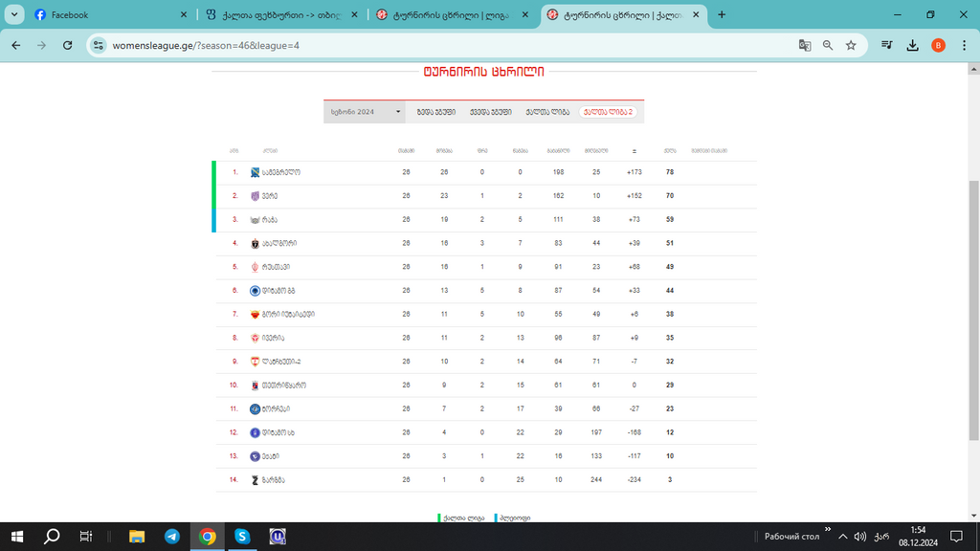
Task: Click the team logo in rank 5 row
Action: click(255, 268)
